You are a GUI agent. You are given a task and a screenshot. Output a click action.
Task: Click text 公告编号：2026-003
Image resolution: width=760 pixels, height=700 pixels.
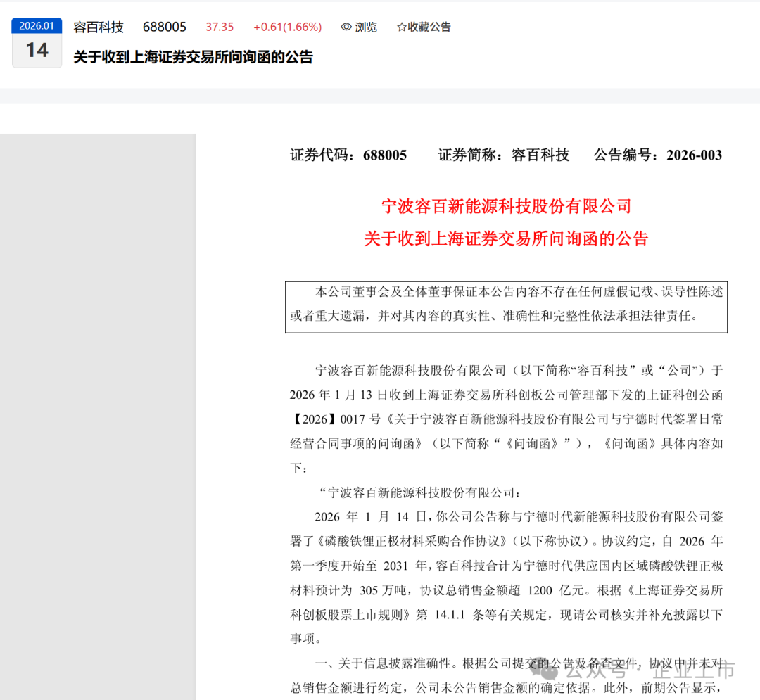pos(658,155)
